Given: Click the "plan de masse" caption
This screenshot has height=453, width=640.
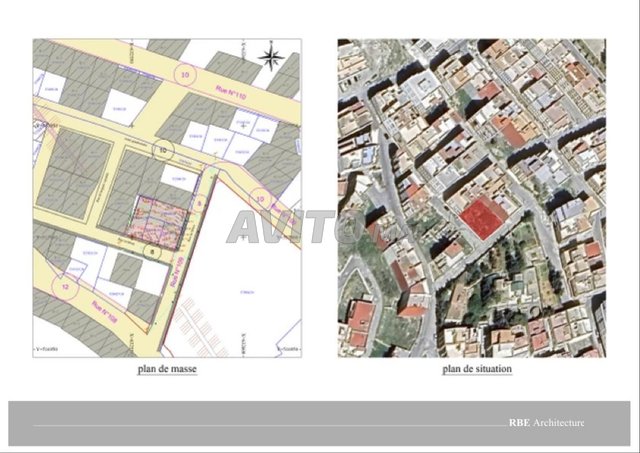Looking at the screenshot, I should [167, 369].
